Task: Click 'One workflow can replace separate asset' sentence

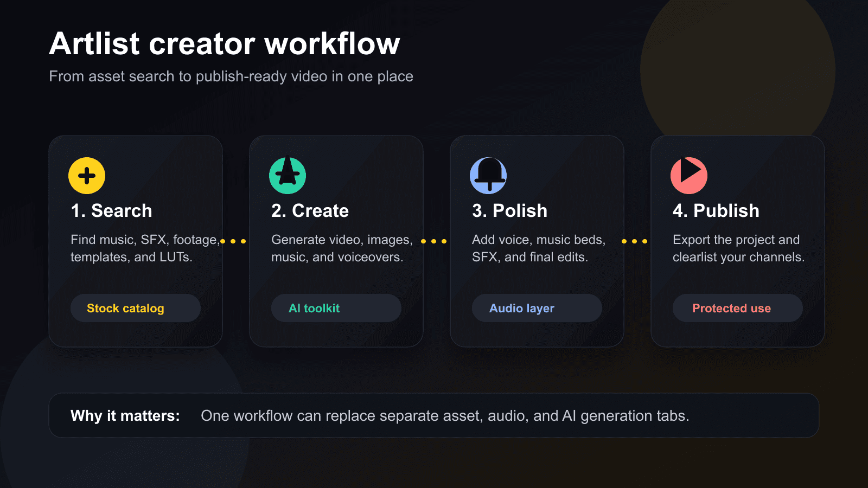Action: tap(445, 416)
